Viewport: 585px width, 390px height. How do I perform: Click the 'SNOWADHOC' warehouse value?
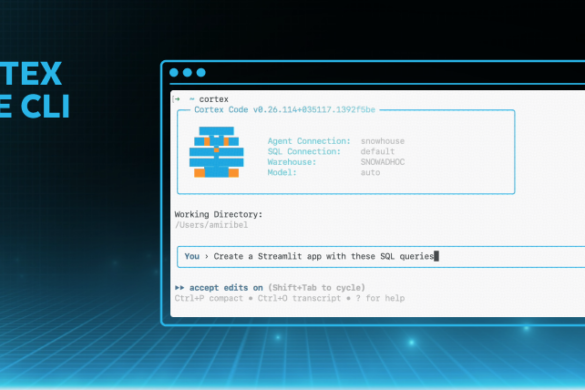[x=382, y=162]
